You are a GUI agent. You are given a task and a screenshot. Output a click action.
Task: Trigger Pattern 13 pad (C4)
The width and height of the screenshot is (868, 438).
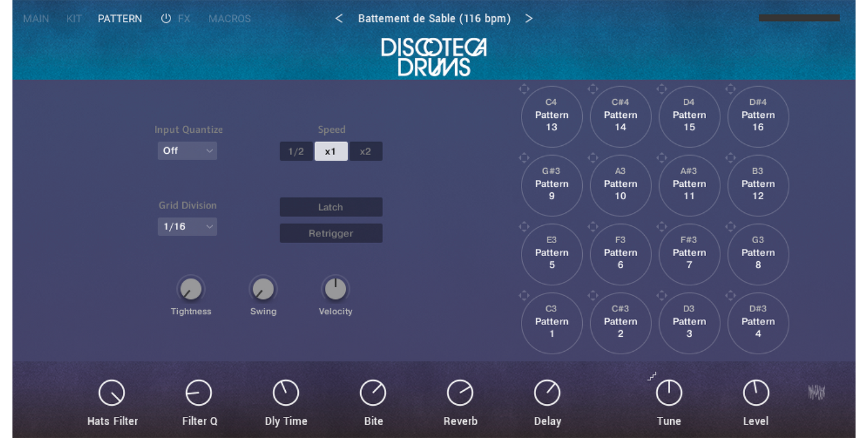[552, 117]
